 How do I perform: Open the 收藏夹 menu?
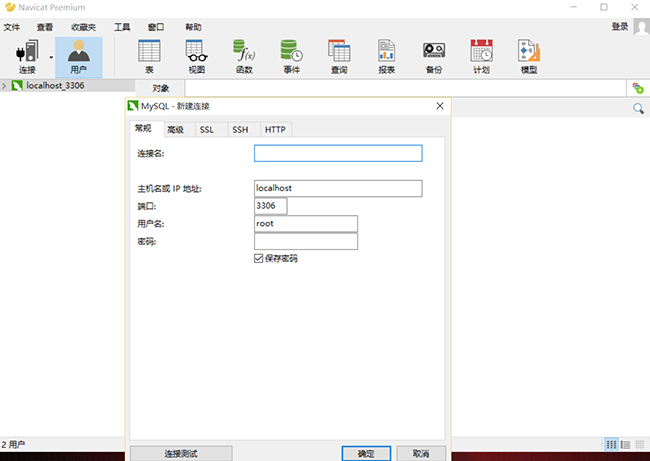click(x=83, y=27)
